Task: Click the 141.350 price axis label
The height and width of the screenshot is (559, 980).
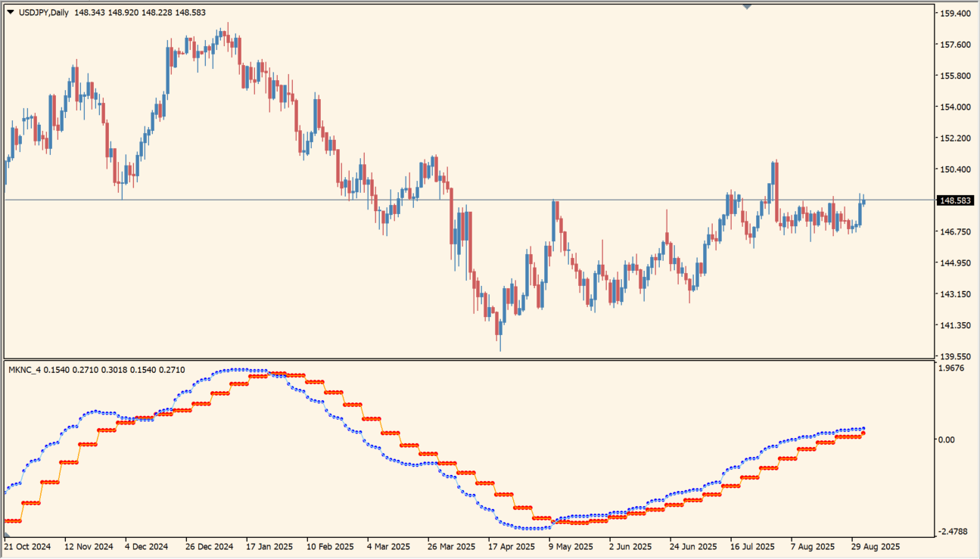Action: coord(955,325)
